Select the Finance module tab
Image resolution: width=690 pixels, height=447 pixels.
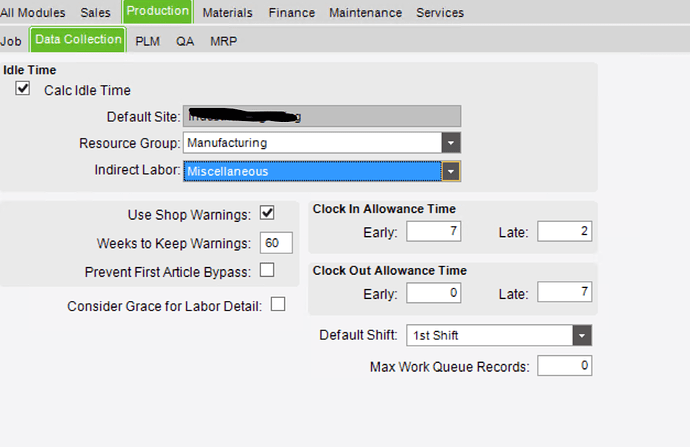pos(292,13)
